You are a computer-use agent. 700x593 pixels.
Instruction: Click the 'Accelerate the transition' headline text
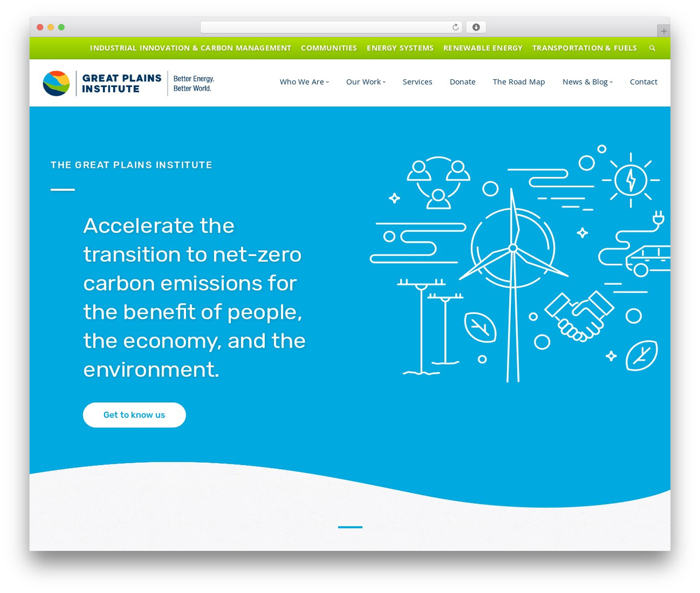194,298
